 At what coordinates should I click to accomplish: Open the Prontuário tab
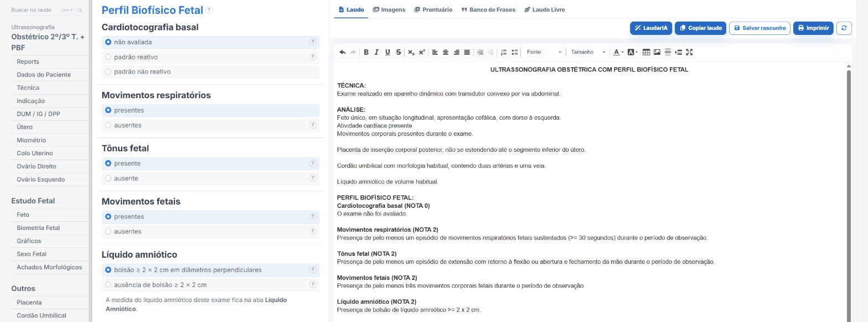coord(433,9)
